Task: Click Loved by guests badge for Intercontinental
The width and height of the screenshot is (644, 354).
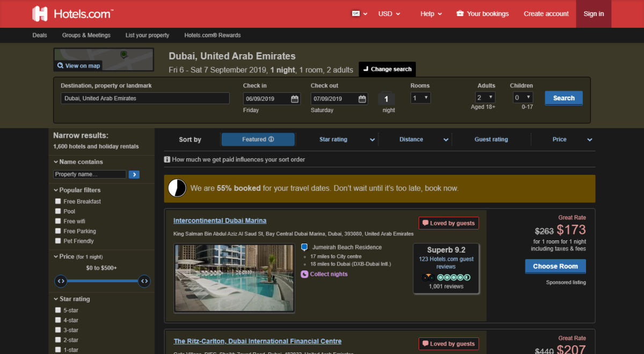Action: (x=449, y=223)
